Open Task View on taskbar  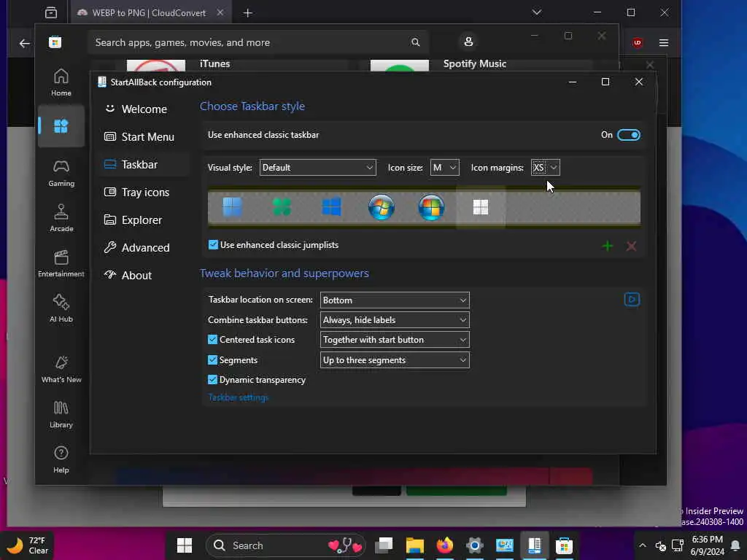[384, 545]
